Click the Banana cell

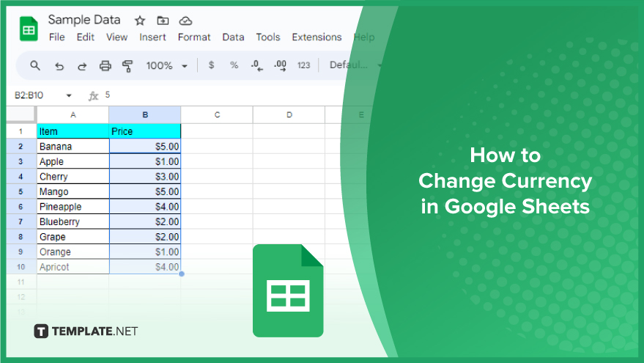pyautogui.click(x=73, y=147)
